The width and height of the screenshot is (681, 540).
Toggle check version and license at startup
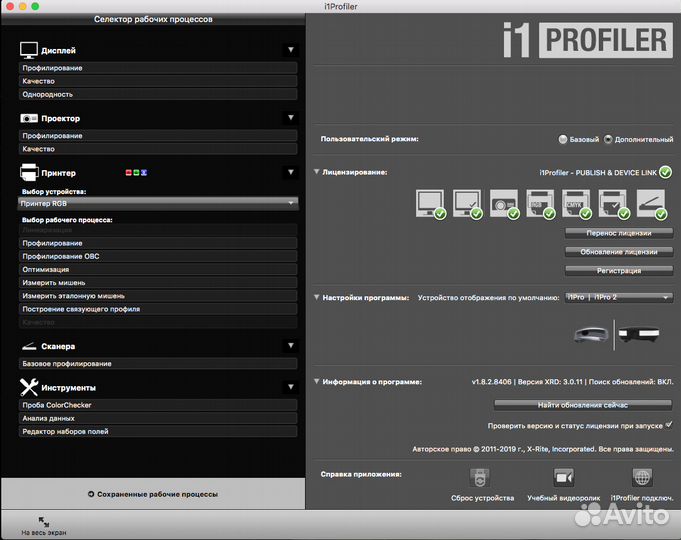669,424
